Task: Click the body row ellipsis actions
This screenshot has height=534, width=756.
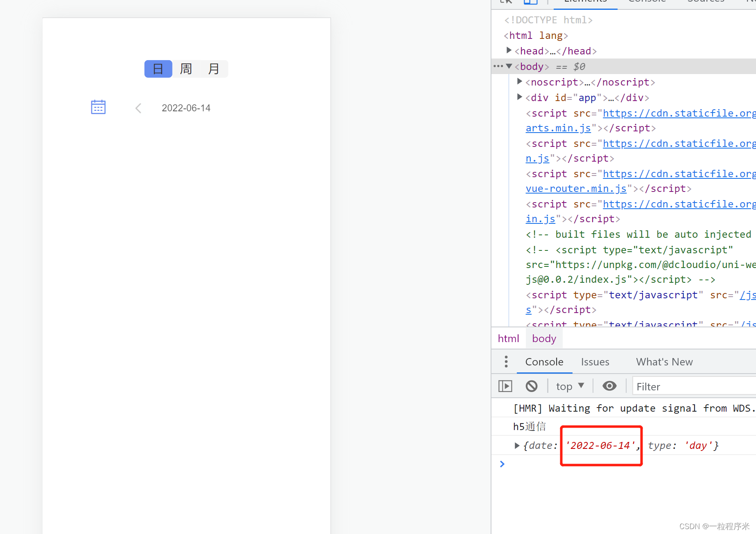Action: [498, 66]
